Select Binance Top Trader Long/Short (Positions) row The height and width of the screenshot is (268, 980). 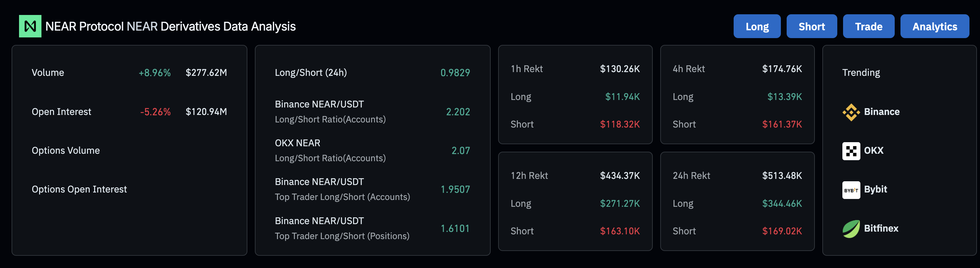tap(372, 229)
